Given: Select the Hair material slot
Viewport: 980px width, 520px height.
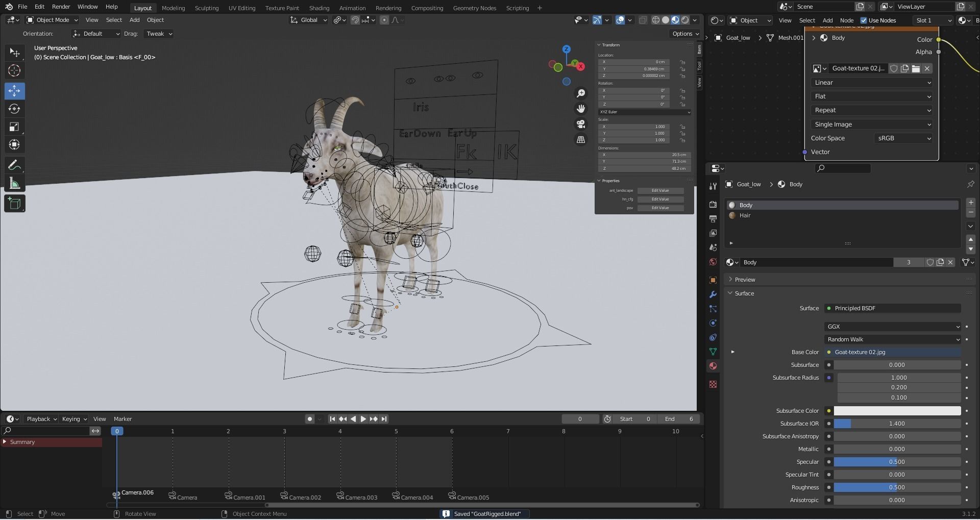Looking at the screenshot, I should pyautogui.click(x=842, y=215).
